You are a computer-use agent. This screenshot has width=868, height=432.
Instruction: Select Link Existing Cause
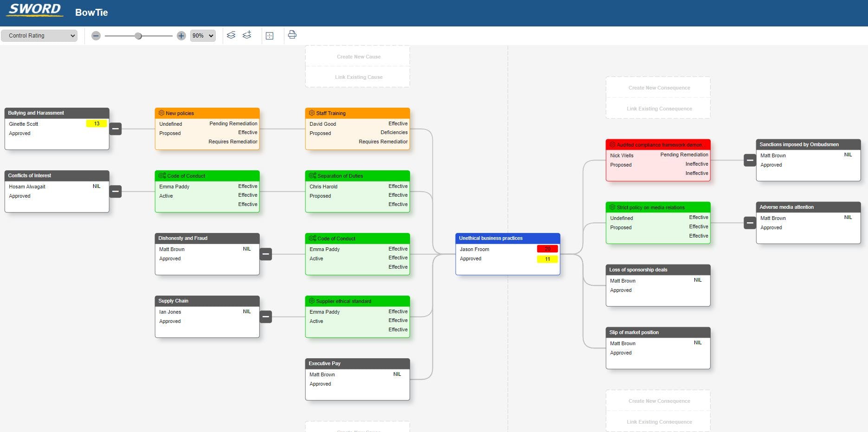pos(357,77)
